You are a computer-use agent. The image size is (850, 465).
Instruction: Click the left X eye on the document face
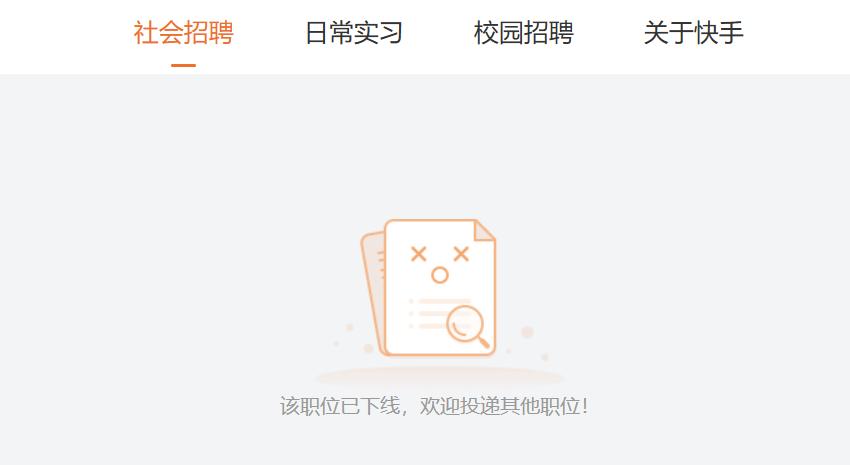(x=418, y=254)
